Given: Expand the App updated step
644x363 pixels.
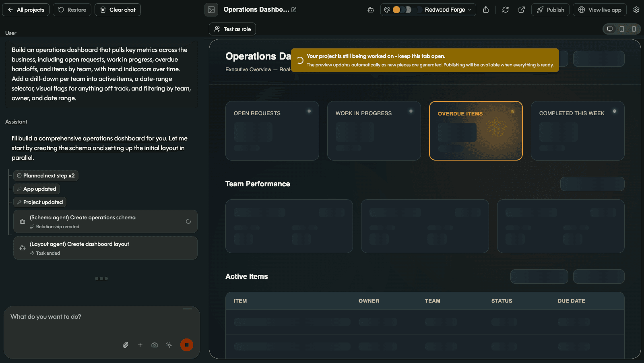Looking at the screenshot, I should pyautogui.click(x=37, y=189).
